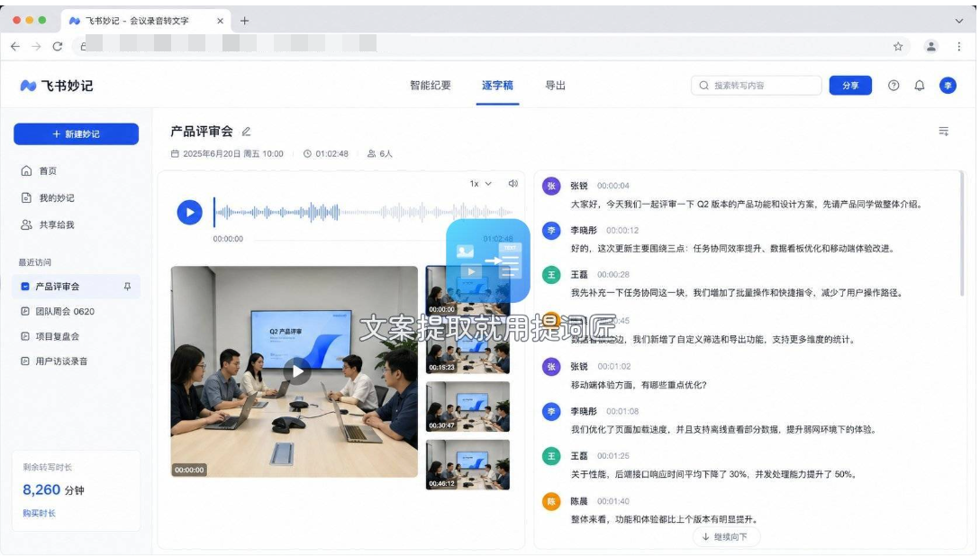Open the 导出 tab
Image resolution: width=980 pixels, height=558 pixels.
(555, 86)
